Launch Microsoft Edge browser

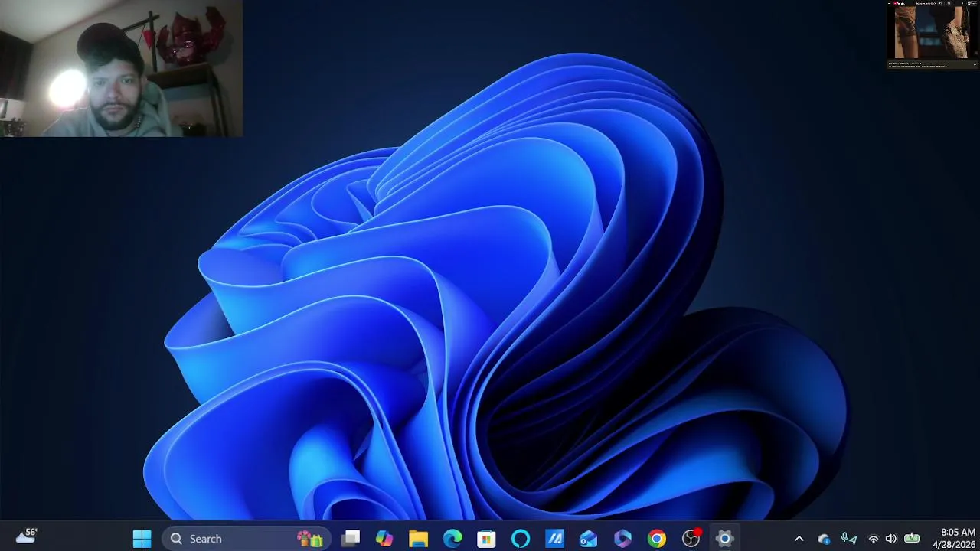[452, 539]
